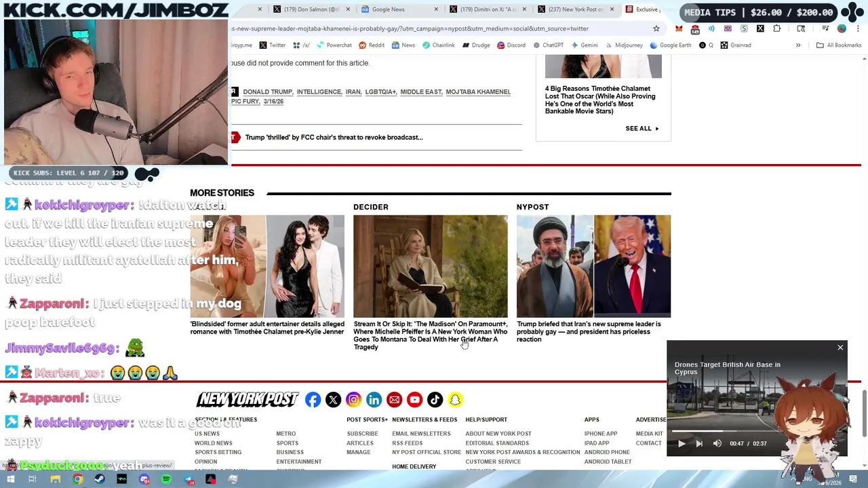Open the MIDDLE EAST tag link

pyautogui.click(x=421, y=91)
